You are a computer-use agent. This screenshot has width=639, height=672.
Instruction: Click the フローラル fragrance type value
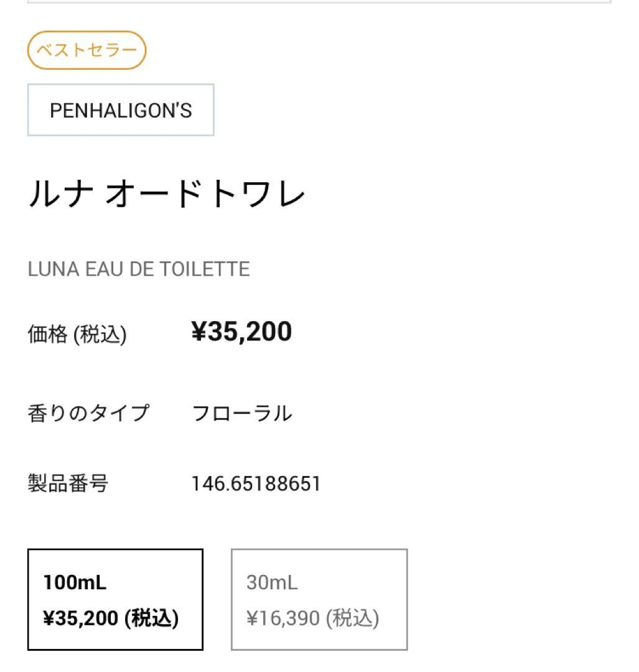pyautogui.click(x=241, y=413)
